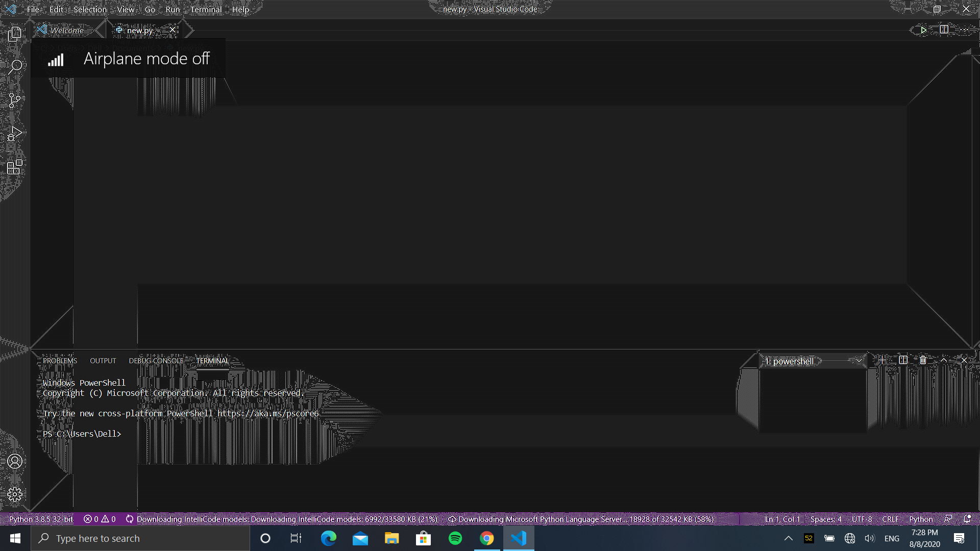Open errors and warnings count in status bar

(100, 519)
